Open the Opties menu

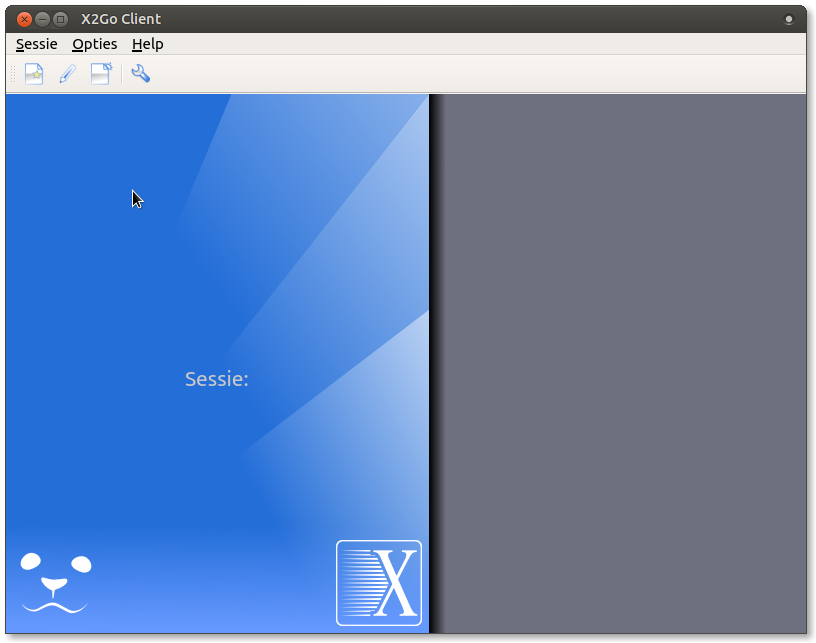pyautogui.click(x=95, y=44)
